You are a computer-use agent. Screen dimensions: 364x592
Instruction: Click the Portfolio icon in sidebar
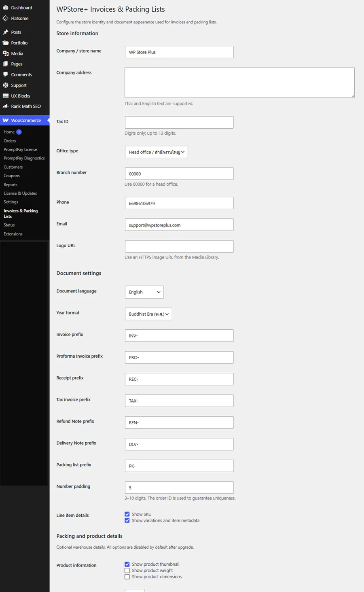pyautogui.click(x=6, y=43)
